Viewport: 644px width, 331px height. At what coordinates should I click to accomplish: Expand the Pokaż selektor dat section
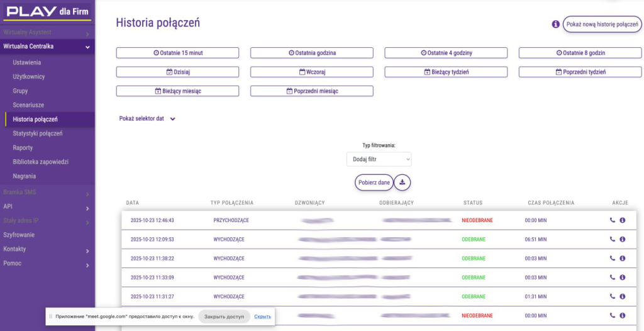(147, 118)
